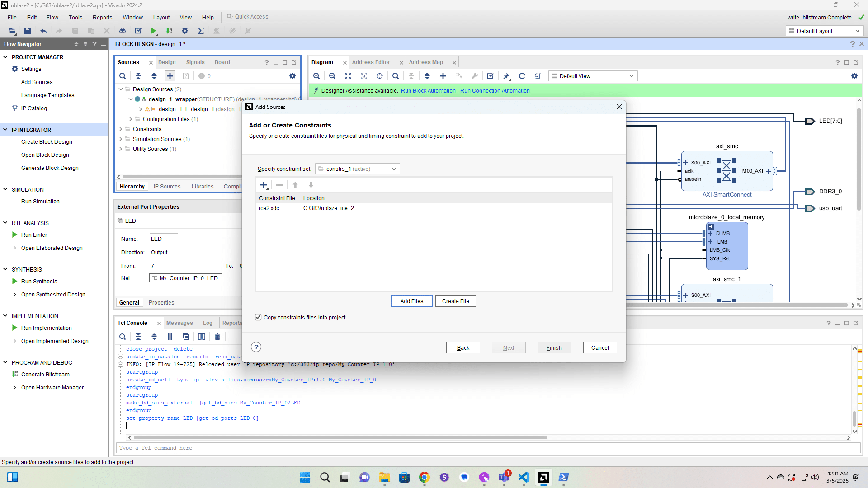Image resolution: width=868 pixels, height=488 pixels.
Task: Click the Zoom Fit icon in the diagram toolbar
Action: point(348,76)
